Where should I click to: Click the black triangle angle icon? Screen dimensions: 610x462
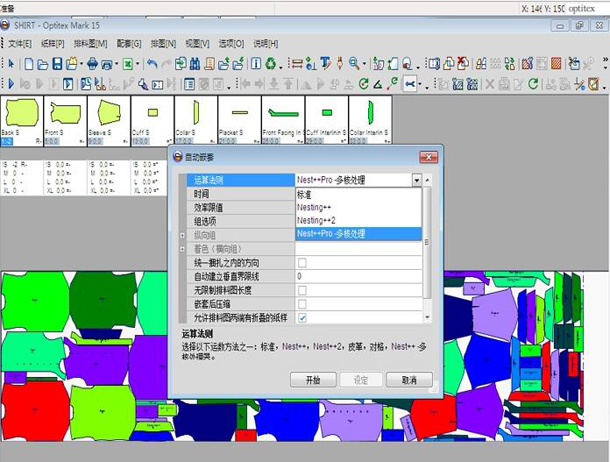click(x=378, y=84)
